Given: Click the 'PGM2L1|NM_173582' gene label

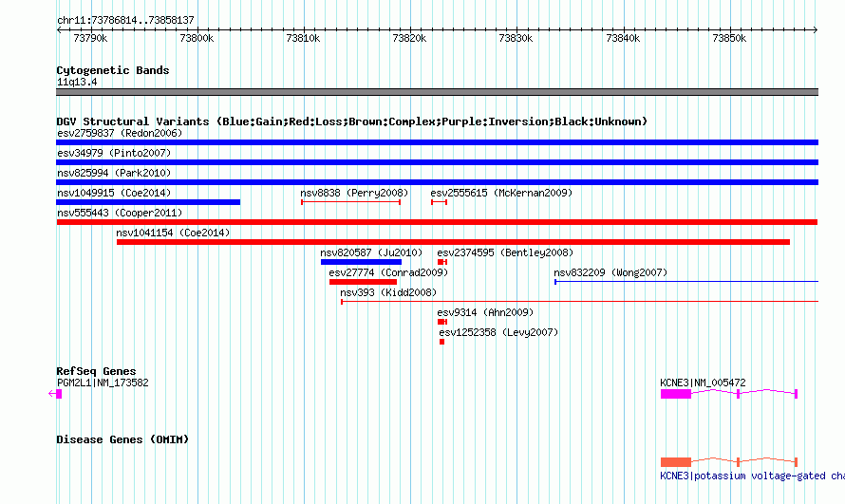Looking at the screenshot, I should click(103, 383).
